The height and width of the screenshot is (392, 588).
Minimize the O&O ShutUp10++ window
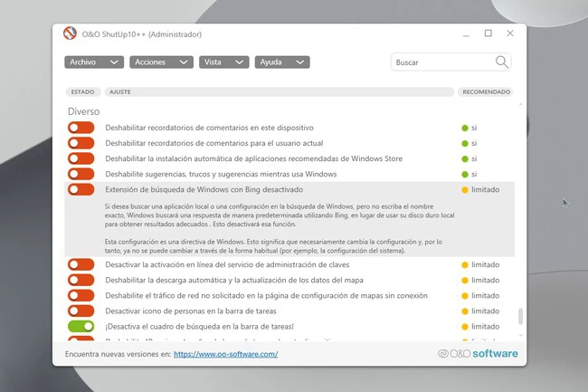coord(466,33)
